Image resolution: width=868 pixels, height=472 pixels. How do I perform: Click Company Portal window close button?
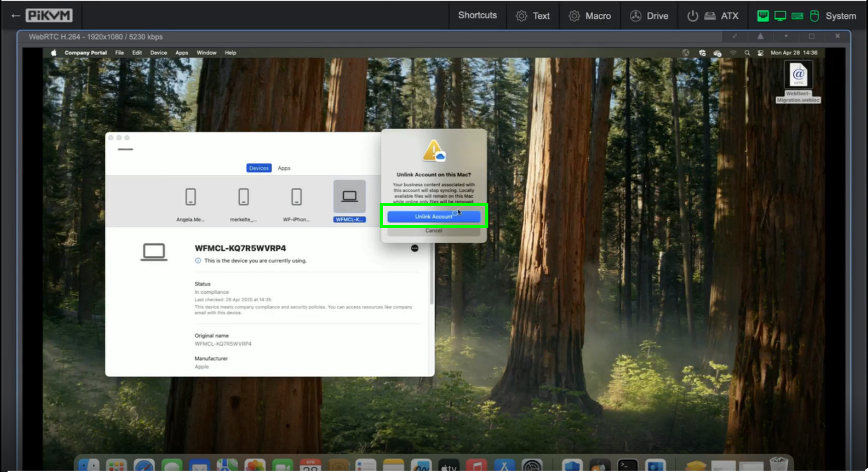pos(111,138)
